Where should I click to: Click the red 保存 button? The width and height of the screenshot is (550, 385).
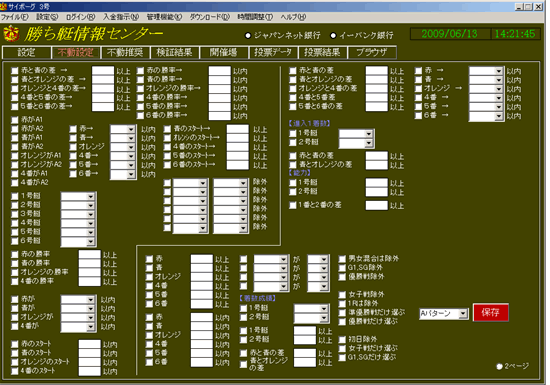(490, 312)
